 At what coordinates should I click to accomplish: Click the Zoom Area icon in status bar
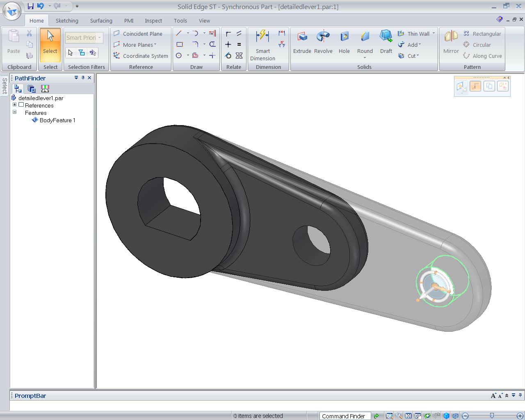pos(390,416)
